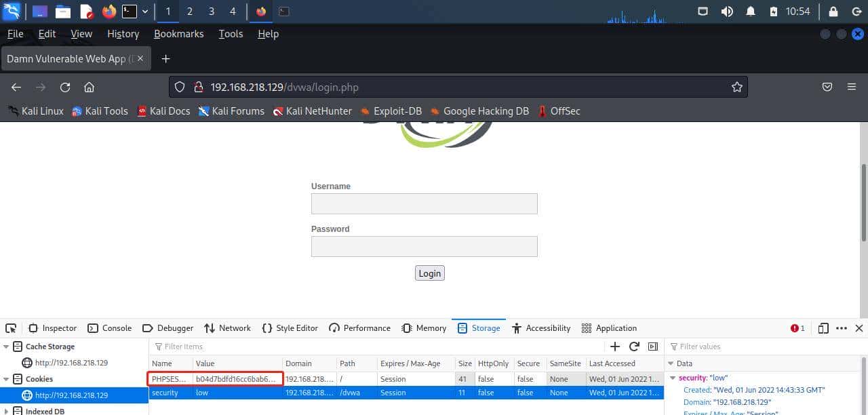868x415 pixels.
Task: Activate the element picker icon
Action: (x=11, y=328)
